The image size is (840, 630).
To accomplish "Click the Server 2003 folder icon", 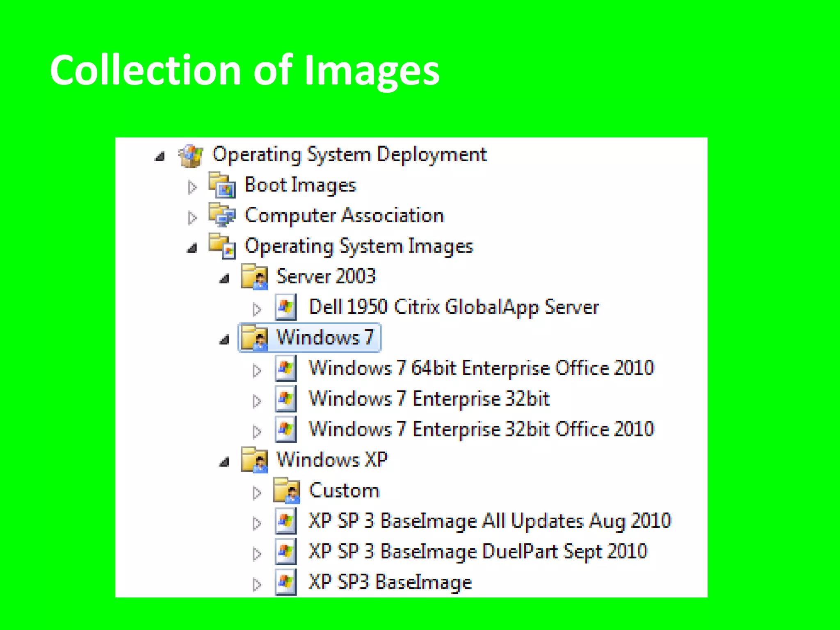I will (254, 277).
